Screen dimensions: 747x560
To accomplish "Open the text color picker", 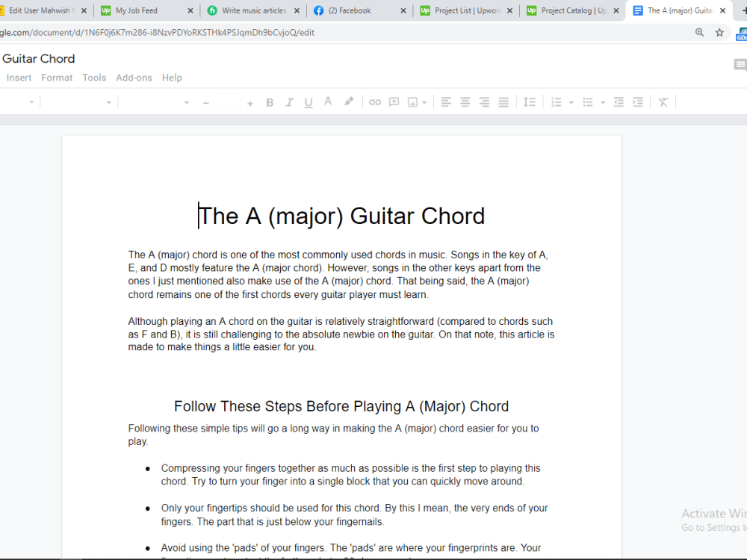I will coord(328,102).
